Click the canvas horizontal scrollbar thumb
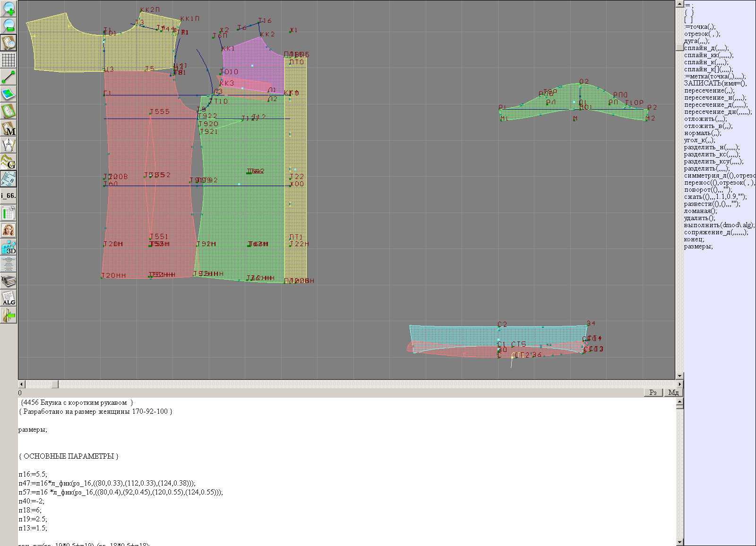 [x=55, y=384]
